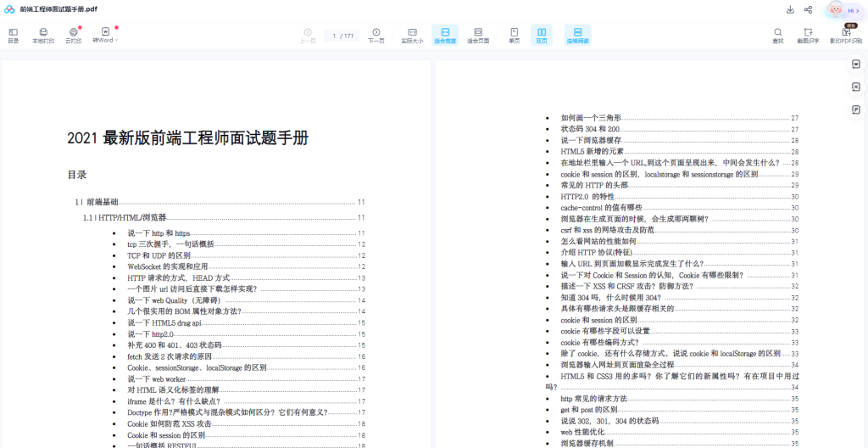This screenshot has width=868, height=448.
Task: Click the page number input field
Action: pyautogui.click(x=342, y=36)
